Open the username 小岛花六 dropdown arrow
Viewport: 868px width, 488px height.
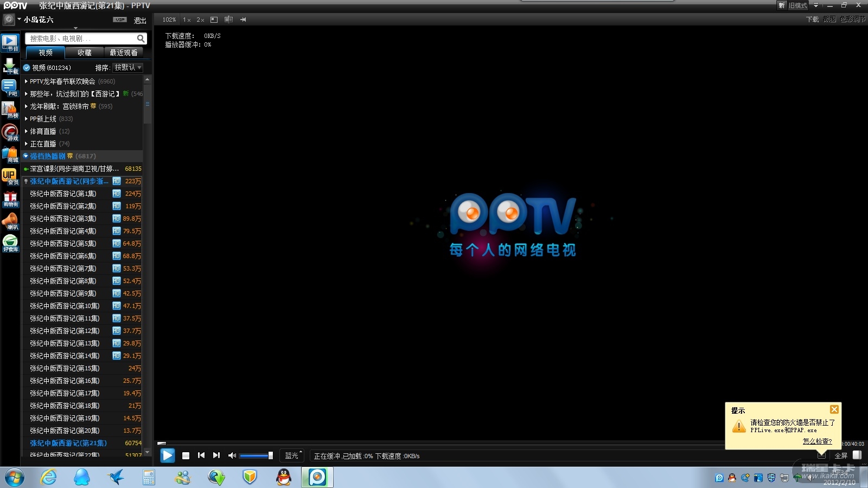19,19
